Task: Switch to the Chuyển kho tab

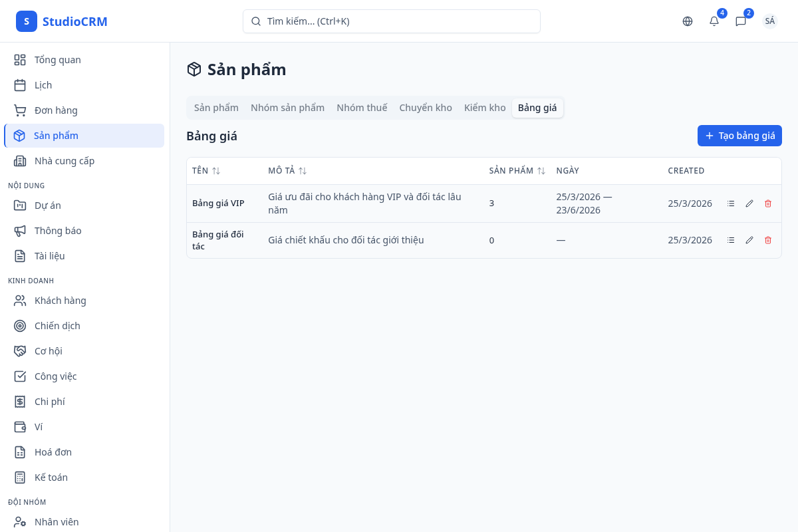Action: (x=426, y=108)
